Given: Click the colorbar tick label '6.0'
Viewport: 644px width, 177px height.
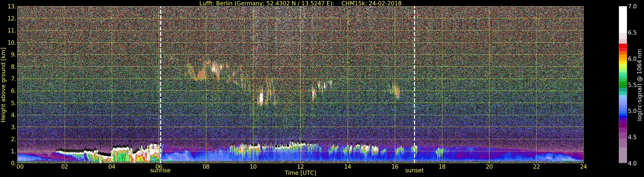Looking at the screenshot, I should [x=632, y=59].
